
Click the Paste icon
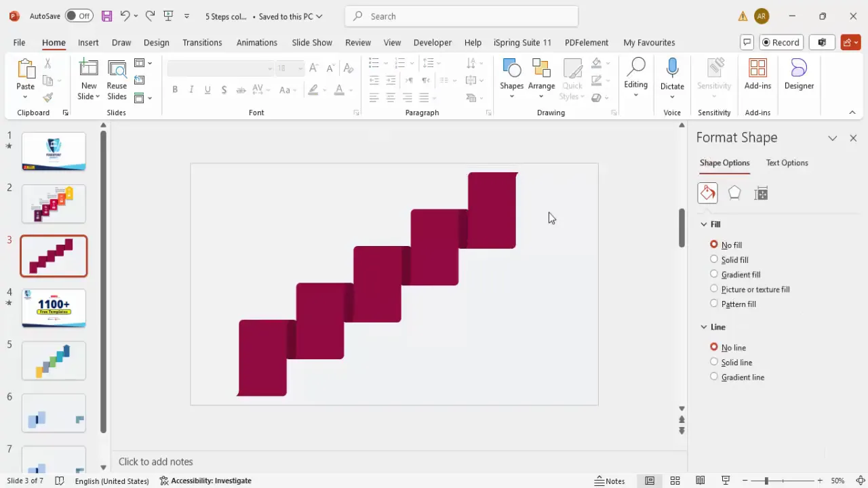26,70
